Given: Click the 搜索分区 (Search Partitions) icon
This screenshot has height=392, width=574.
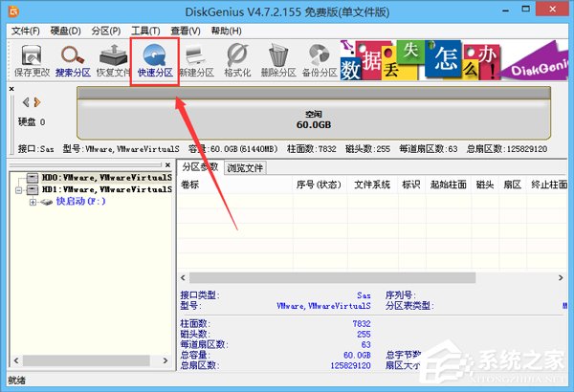Looking at the screenshot, I should tap(72, 58).
